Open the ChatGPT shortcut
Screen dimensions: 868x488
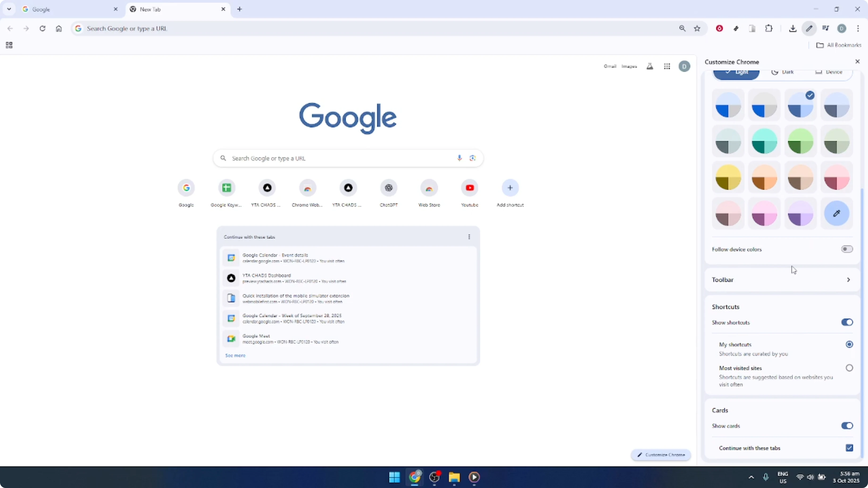tap(388, 188)
